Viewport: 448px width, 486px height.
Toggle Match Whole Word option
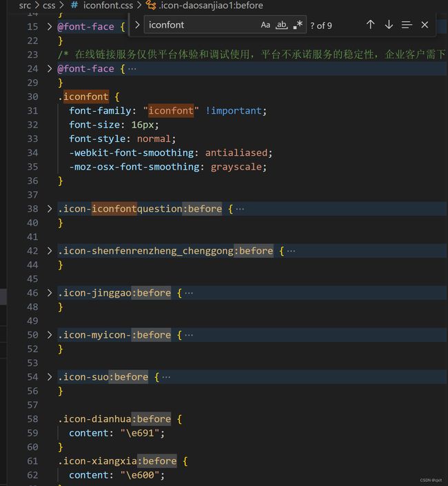[x=281, y=25]
